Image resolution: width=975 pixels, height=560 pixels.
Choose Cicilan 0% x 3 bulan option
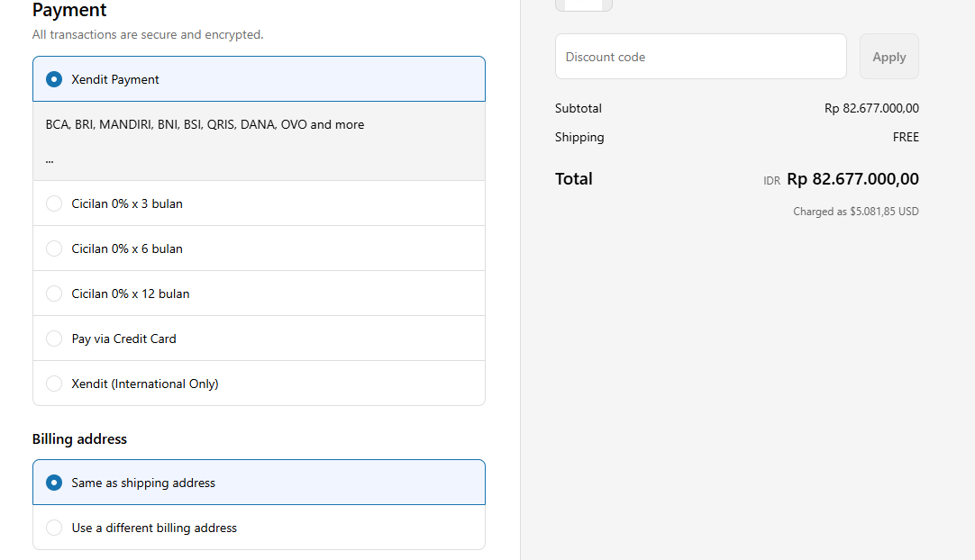pyautogui.click(x=54, y=203)
